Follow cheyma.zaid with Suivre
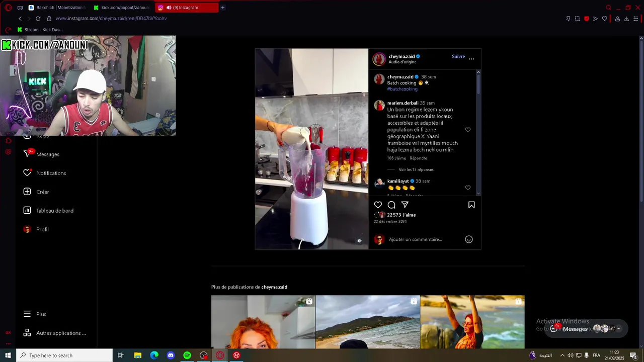The image size is (644, 362). [x=458, y=56]
